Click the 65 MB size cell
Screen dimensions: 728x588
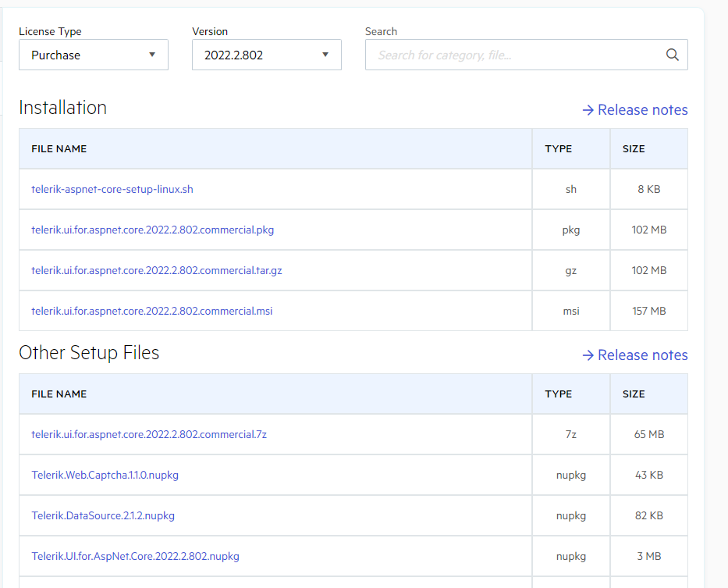pos(649,434)
